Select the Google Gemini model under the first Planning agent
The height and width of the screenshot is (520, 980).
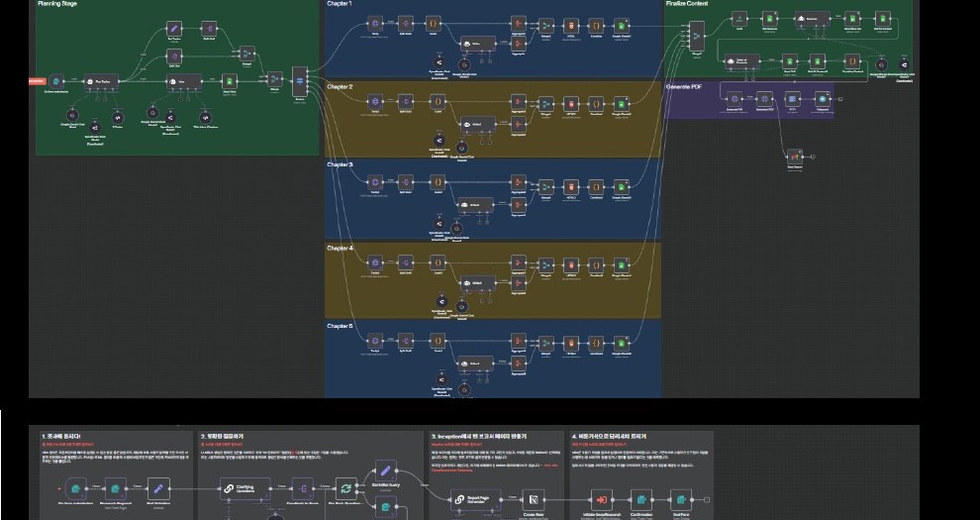coord(72,116)
